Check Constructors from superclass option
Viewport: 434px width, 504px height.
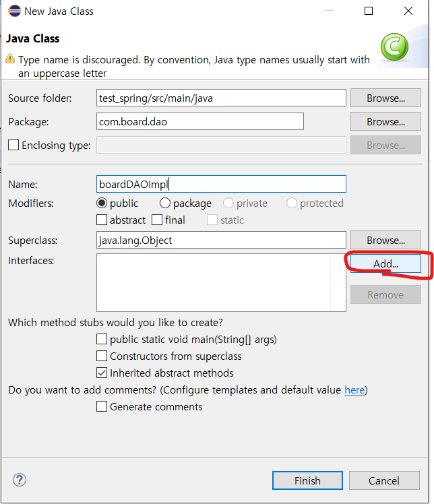click(x=102, y=356)
